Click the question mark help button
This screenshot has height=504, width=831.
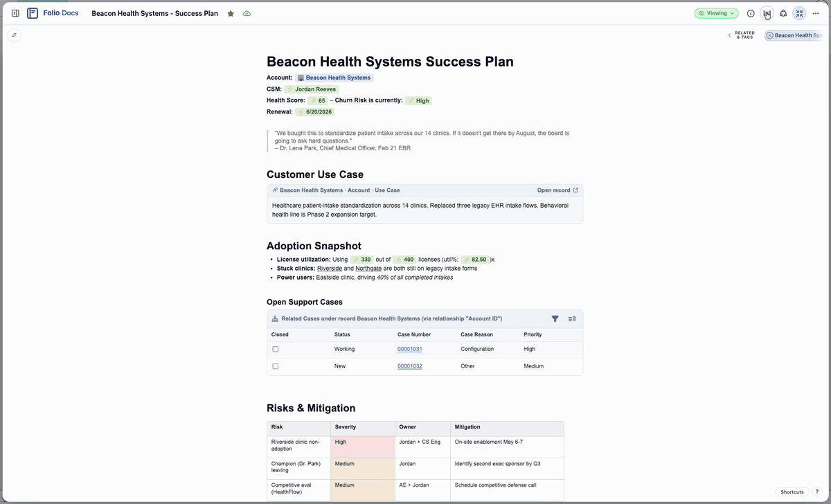[x=816, y=492]
